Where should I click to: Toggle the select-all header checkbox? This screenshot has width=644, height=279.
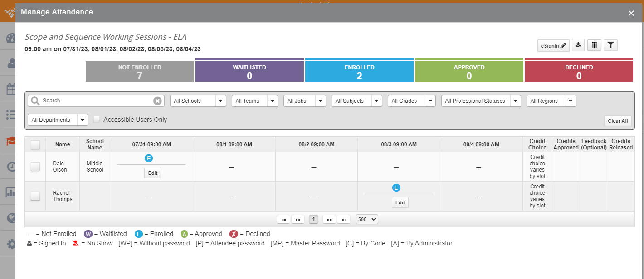[35, 145]
